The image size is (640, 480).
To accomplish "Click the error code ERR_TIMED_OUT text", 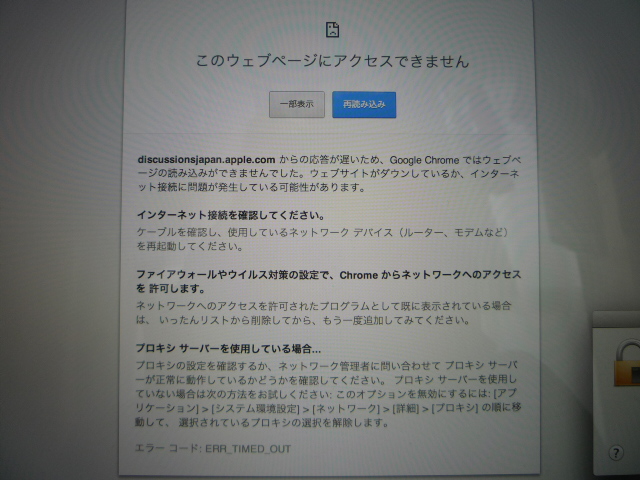I will 248,449.
